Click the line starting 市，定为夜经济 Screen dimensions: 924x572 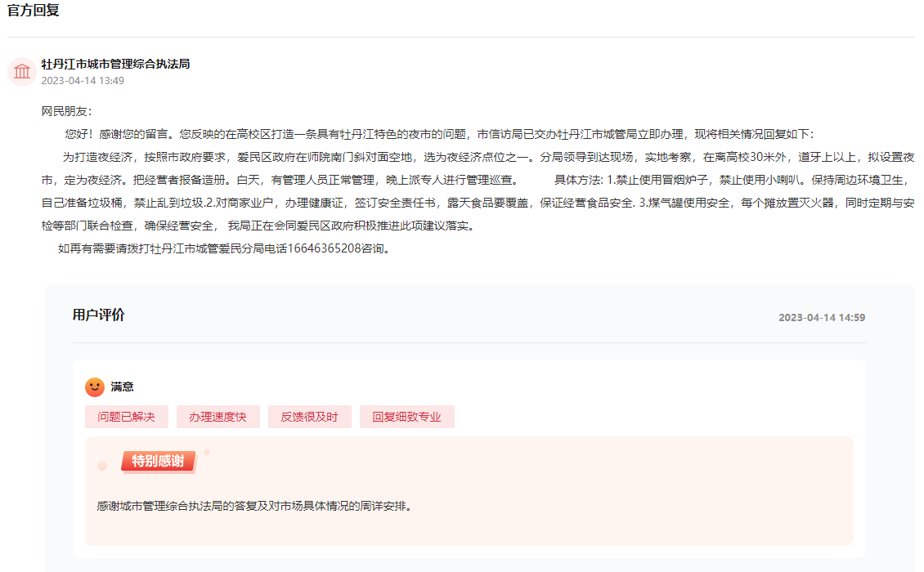[478, 181]
